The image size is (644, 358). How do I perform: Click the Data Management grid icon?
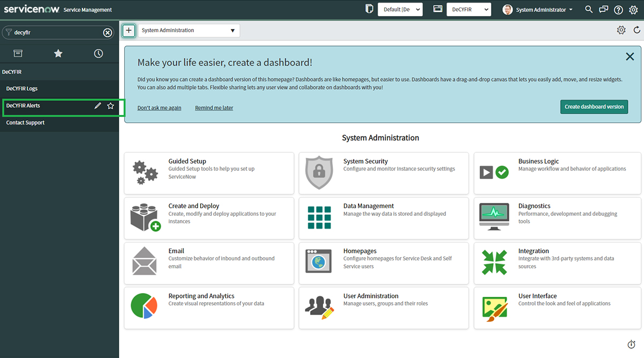[319, 217]
